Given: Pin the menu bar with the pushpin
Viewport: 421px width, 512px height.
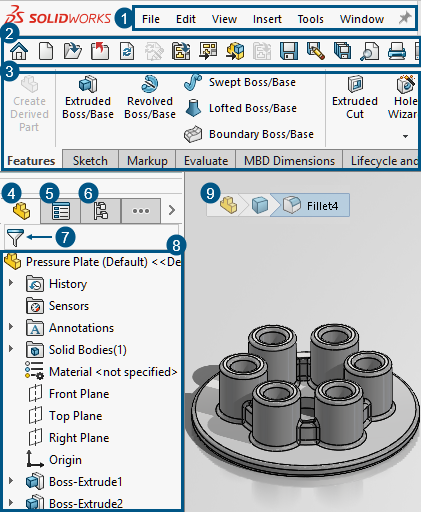Looking at the screenshot, I should pyautogui.click(x=405, y=18).
